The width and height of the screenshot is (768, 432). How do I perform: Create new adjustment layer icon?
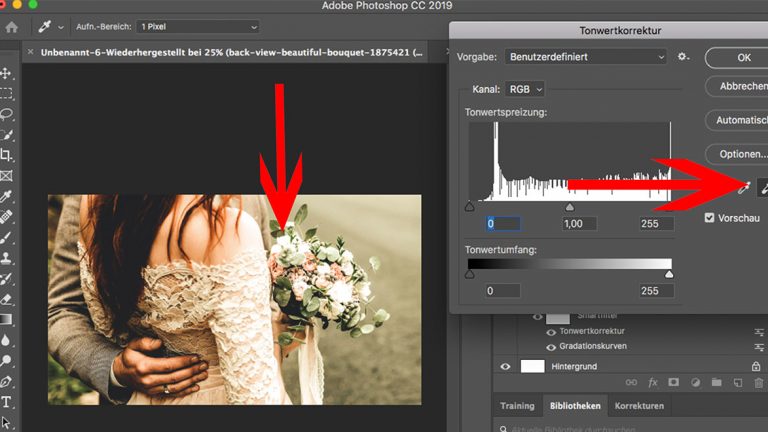pyautogui.click(x=695, y=382)
